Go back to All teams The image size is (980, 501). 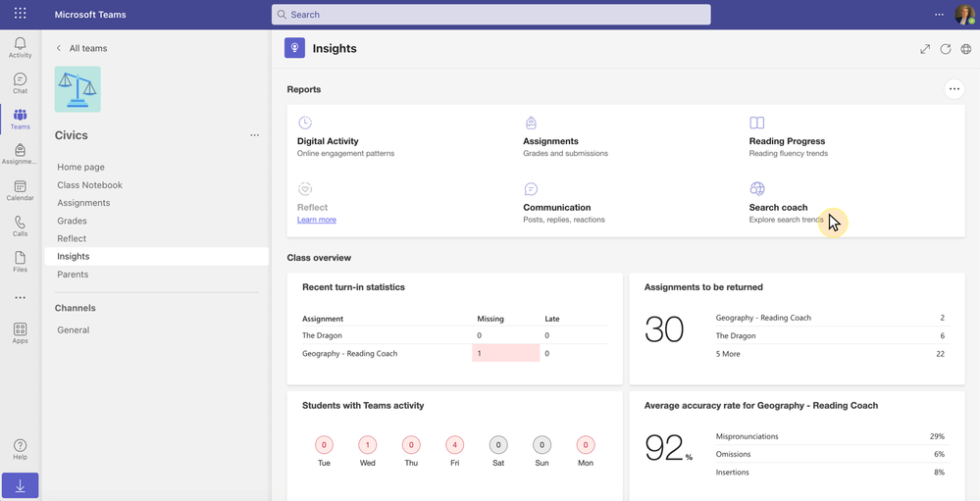[81, 48]
